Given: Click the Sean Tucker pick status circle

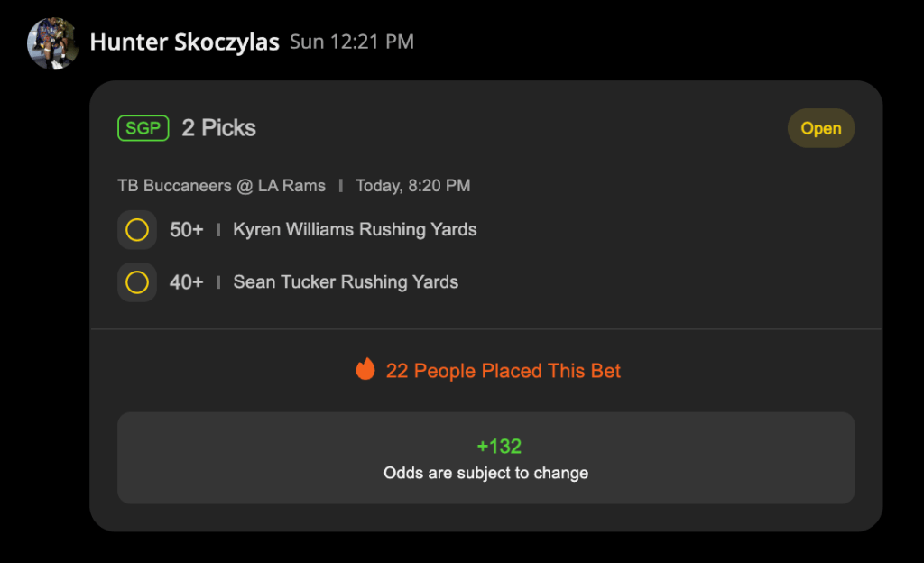Looking at the screenshot, I should coord(137,282).
